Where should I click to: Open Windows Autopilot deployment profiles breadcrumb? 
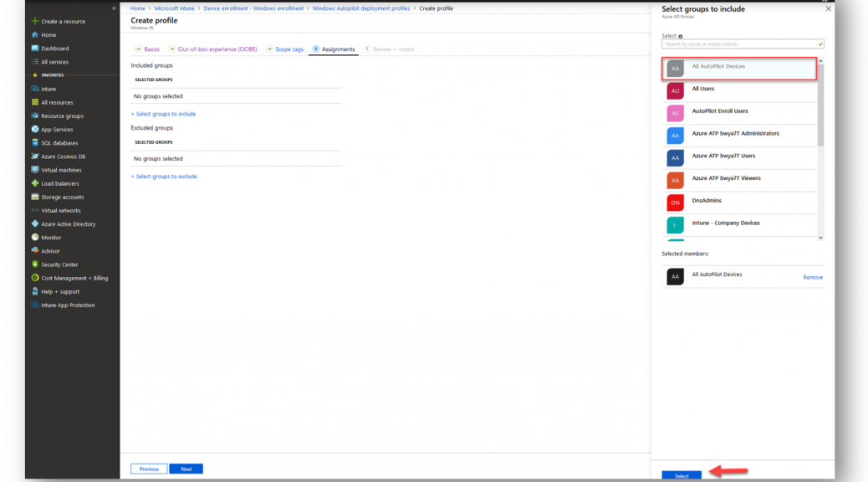tap(361, 8)
